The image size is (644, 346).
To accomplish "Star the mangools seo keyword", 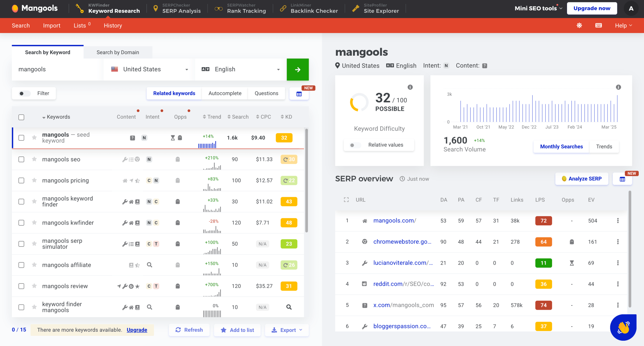I will pyautogui.click(x=34, y=159).
